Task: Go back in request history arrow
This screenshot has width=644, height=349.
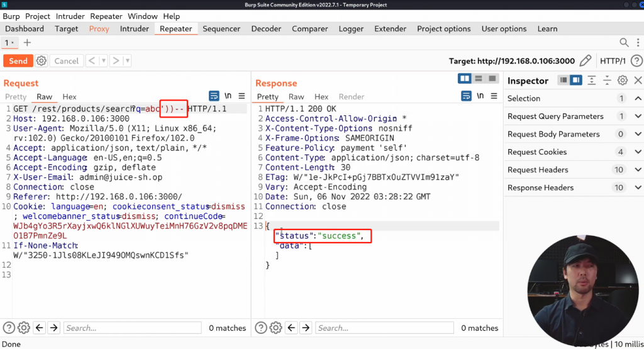Action: [92, 61]
